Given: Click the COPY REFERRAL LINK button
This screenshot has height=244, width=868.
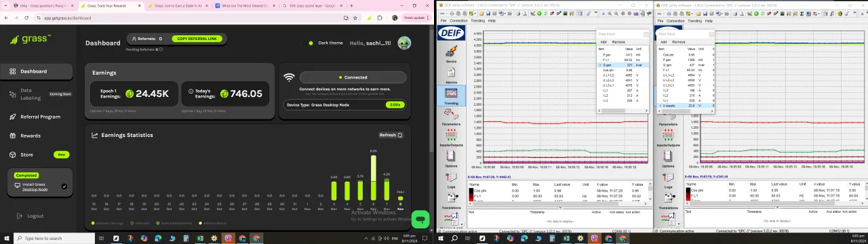Looking at the screenshot, I should click(x=197, y=39).
